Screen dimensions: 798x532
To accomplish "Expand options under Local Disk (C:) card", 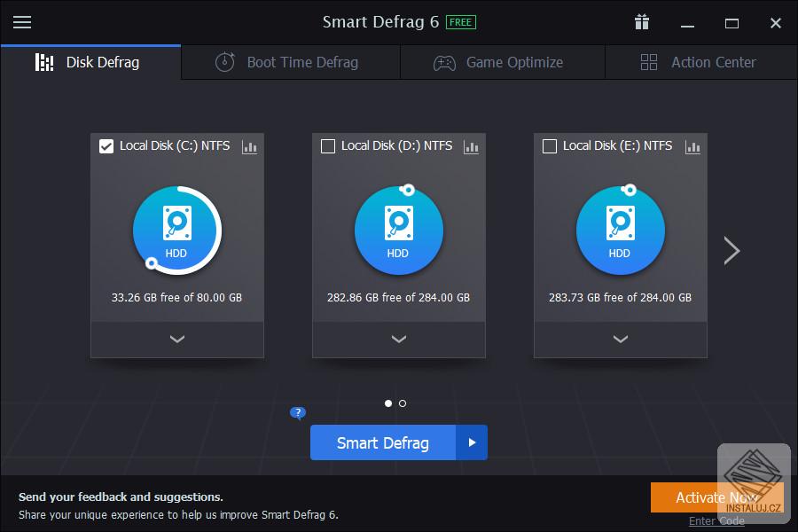I will coord(177,339).
